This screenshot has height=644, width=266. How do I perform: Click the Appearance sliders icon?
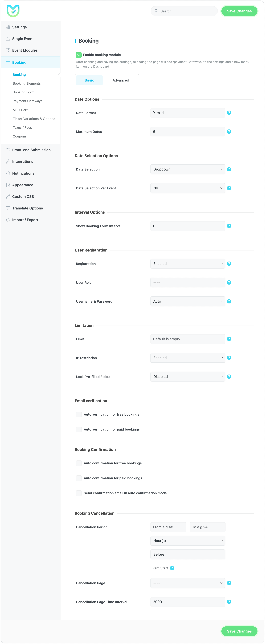pyautogui.click(x=8, y=185)
